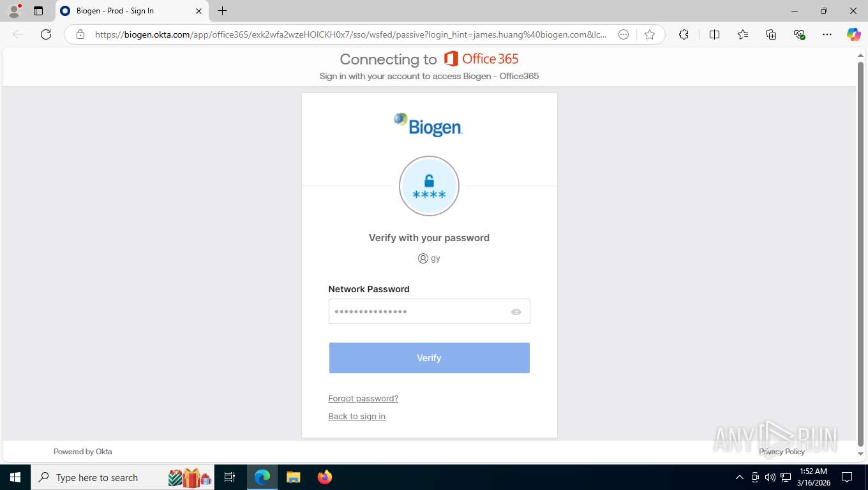Open Task View in the taskbar
The width and height of the screenshot is (868, 490).
pyautogui.click(x=230, y=477)
